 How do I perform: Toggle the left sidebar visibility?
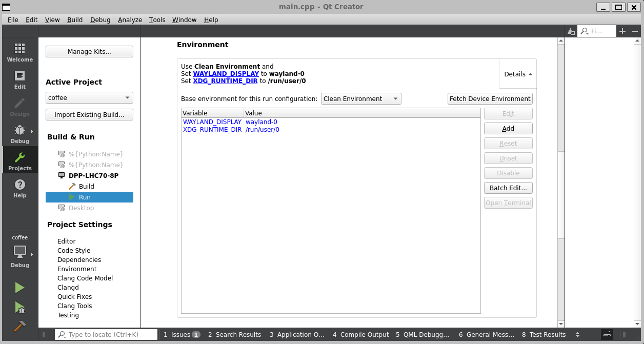click(x=46, y=335)
